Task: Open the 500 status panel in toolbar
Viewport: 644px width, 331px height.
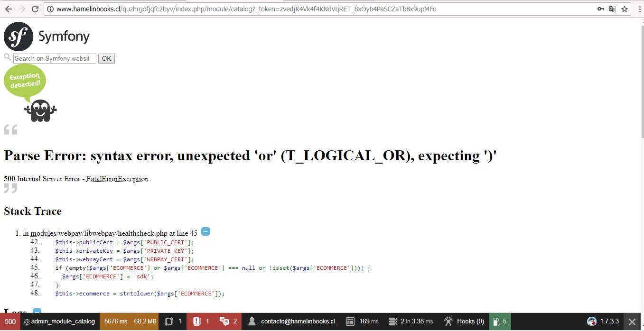Action: point(10,322)
